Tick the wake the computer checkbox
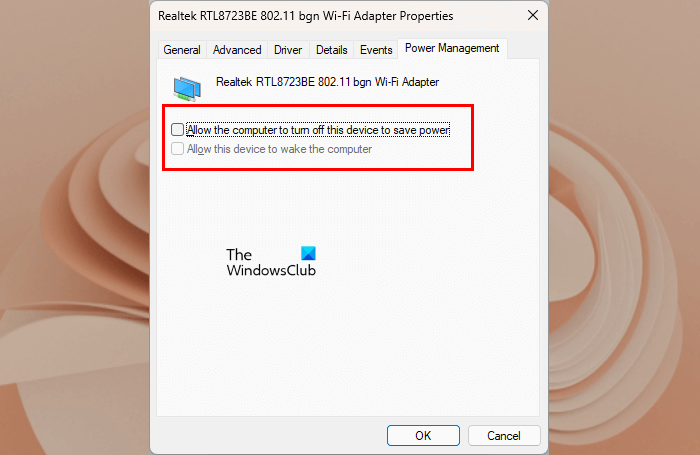 pyautogui.click(x=177, y=149)
